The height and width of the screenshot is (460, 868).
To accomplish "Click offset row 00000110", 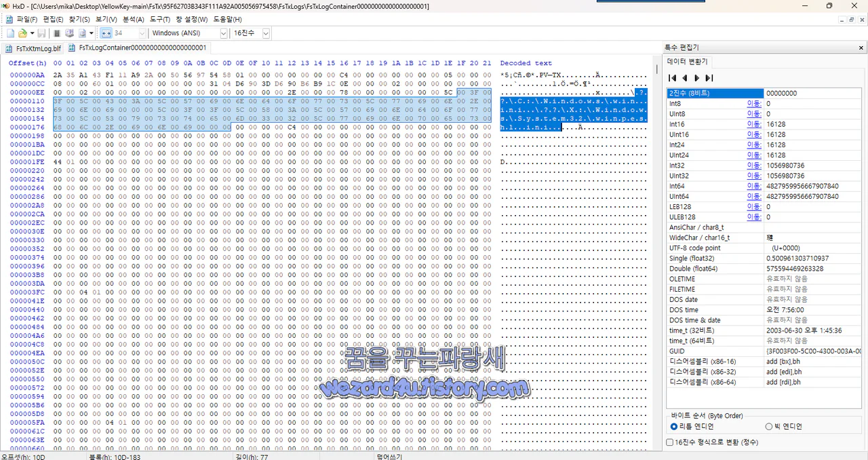I will [x=27, y=101].
